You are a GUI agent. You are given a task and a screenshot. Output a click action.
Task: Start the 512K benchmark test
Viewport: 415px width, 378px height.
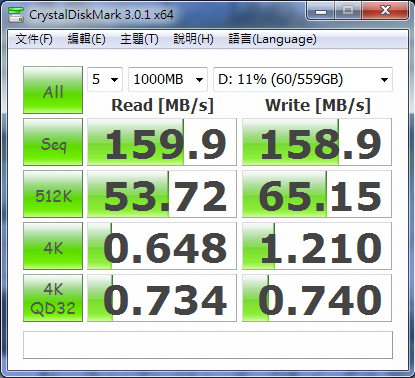[x=53, y=194]
